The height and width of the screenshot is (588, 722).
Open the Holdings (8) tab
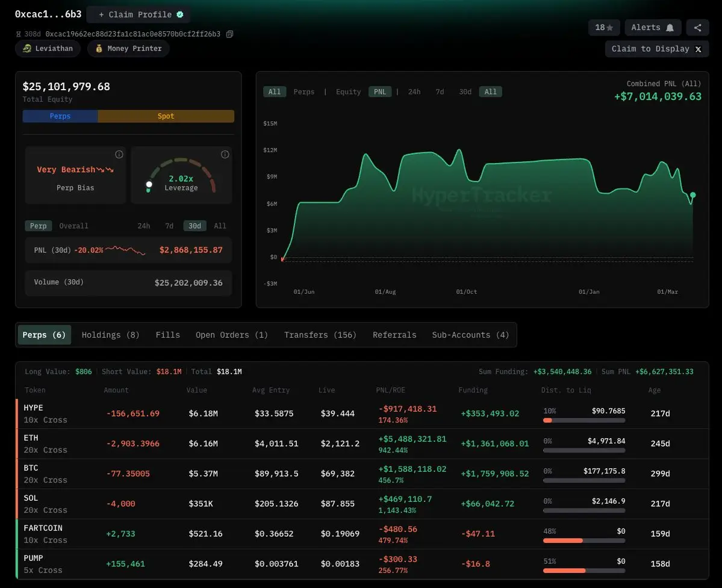coord(110,335)
